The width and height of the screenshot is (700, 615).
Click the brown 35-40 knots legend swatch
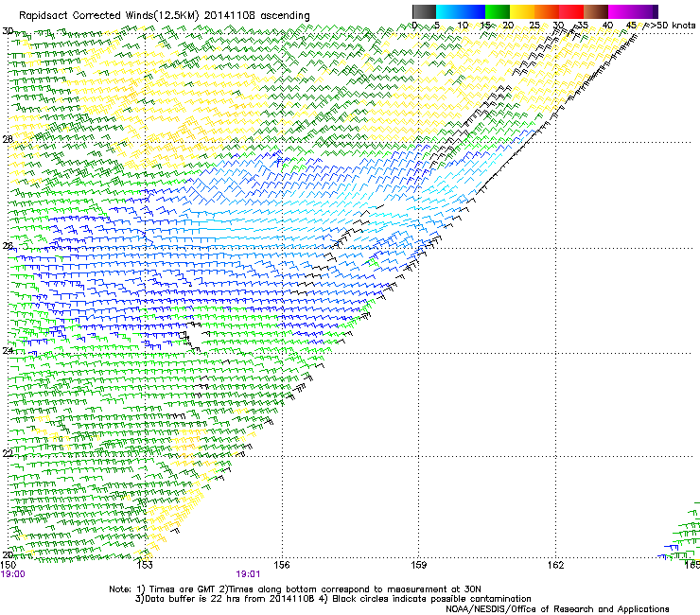596,11
